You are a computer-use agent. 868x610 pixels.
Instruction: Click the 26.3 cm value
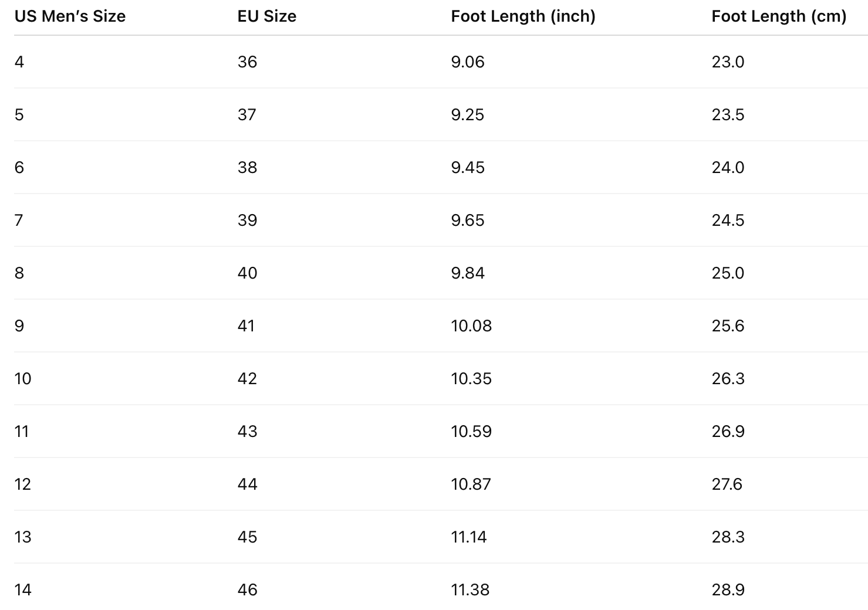click(x=728, y=379)
